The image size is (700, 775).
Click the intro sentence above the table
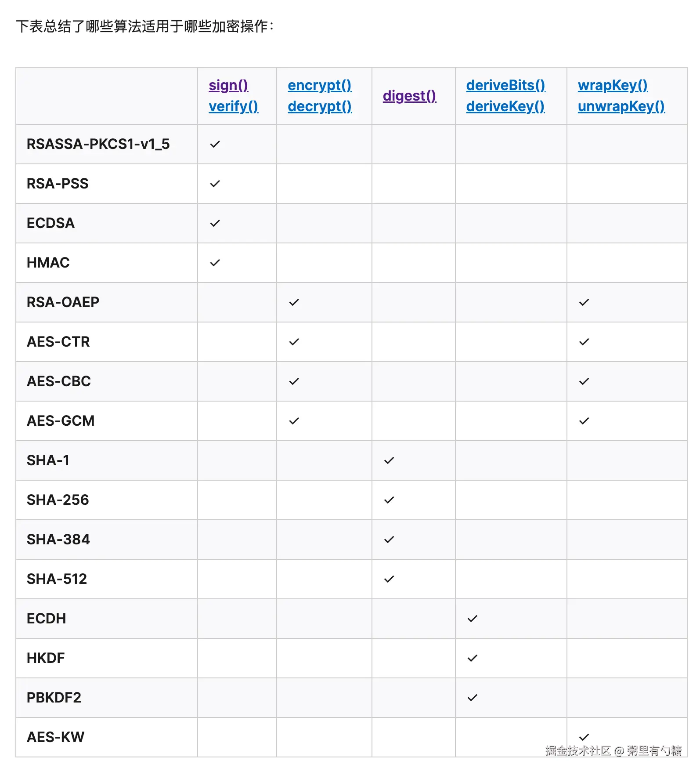144,26
